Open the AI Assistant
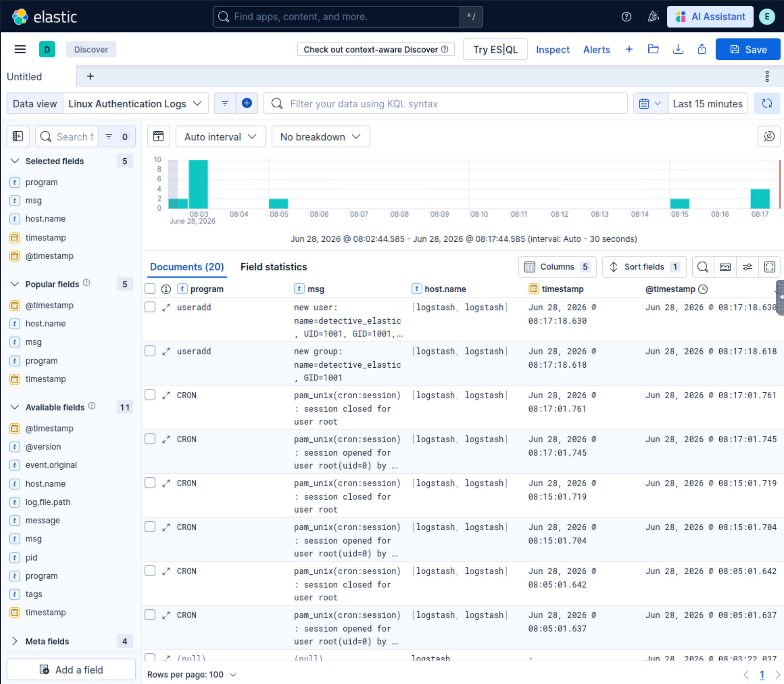Screen dimensions: 784x684 [710, 17]
